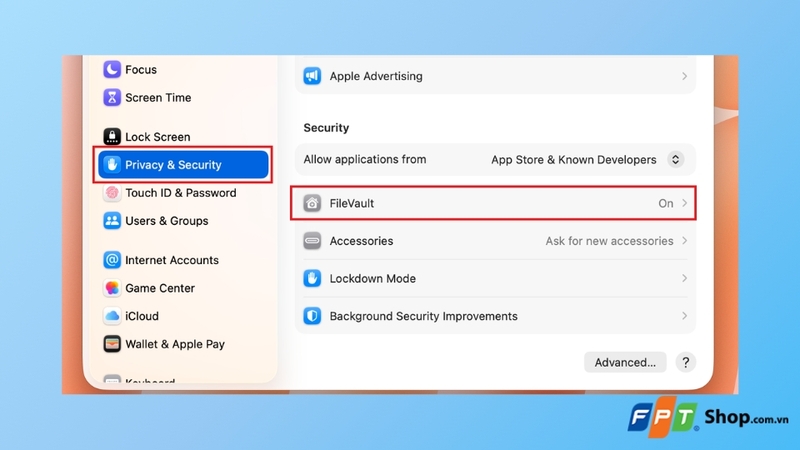Expand Lockdown Mode with its chevron

coord(684,279)
